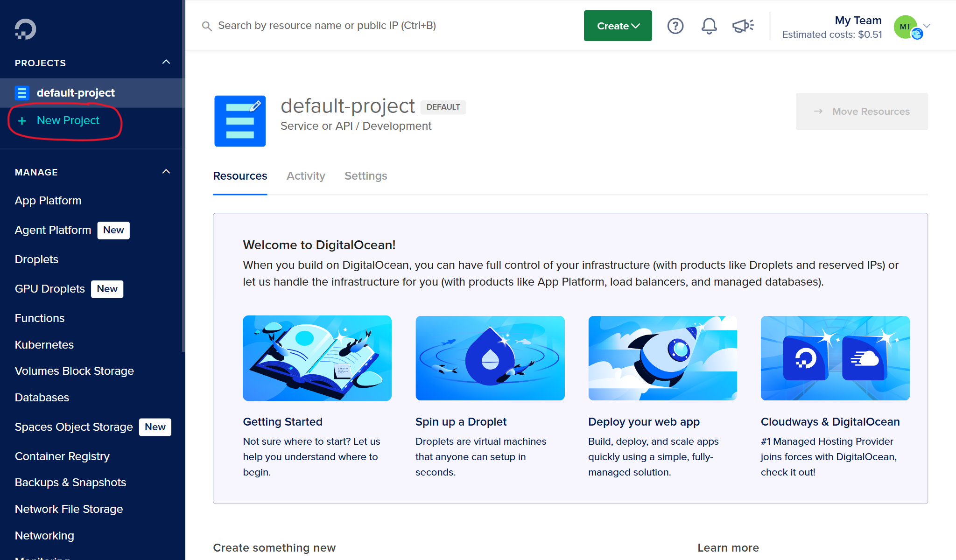The height and width of the screenshot is (560, 956).
Task: Collapse the MANAGE sidebar section
Action: pos(166,172)
